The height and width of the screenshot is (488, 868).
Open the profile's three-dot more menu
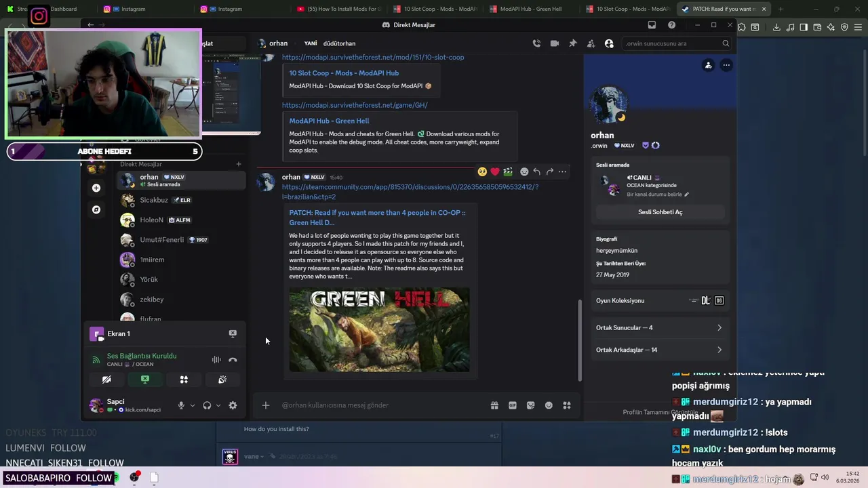726,65
